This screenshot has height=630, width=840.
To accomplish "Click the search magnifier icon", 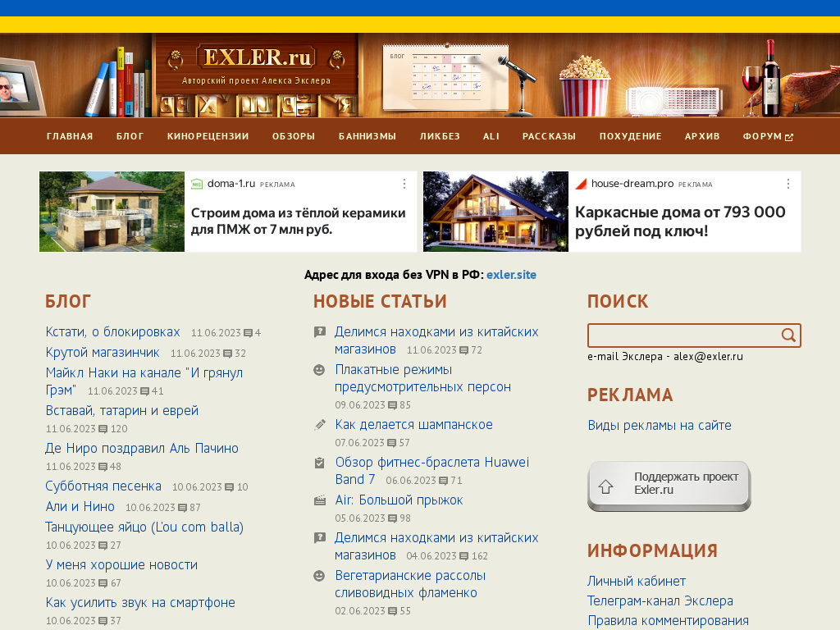I will 788,336.
